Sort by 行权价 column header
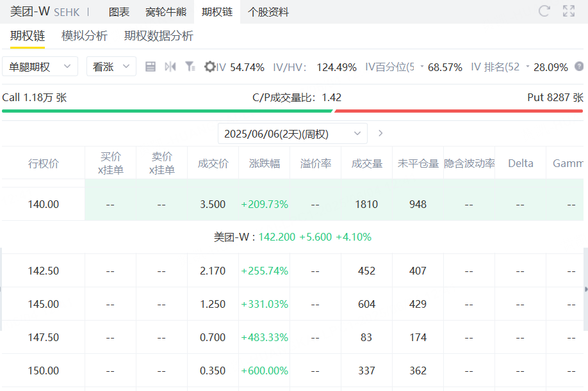 click(44, 163)
